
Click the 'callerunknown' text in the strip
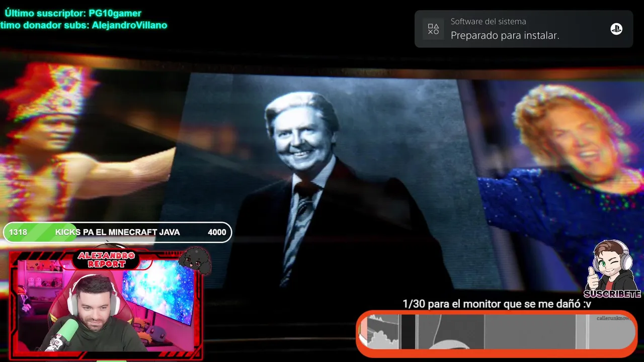[613, 318]
